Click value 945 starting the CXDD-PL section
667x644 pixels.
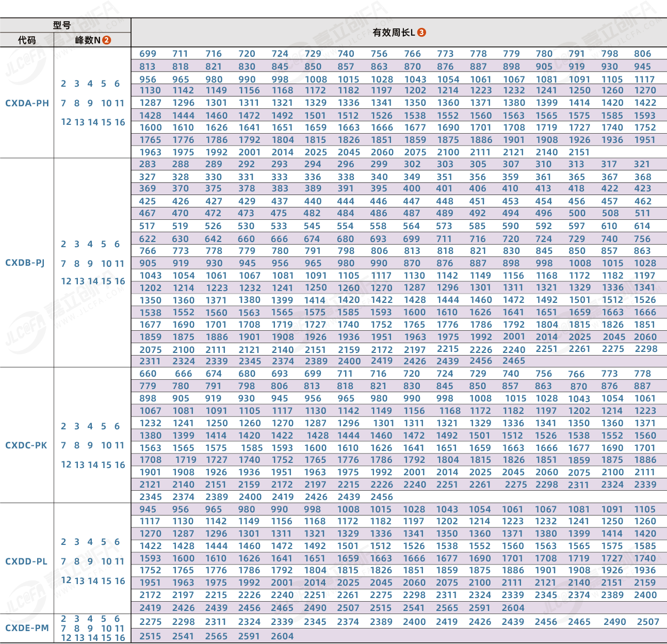pos(148,509)
